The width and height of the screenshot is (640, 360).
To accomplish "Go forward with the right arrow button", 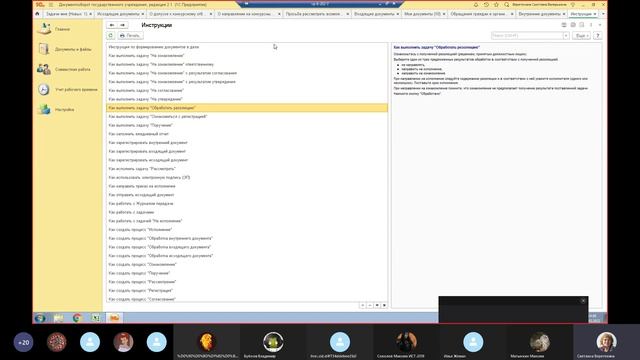I will tap(122, 25).
